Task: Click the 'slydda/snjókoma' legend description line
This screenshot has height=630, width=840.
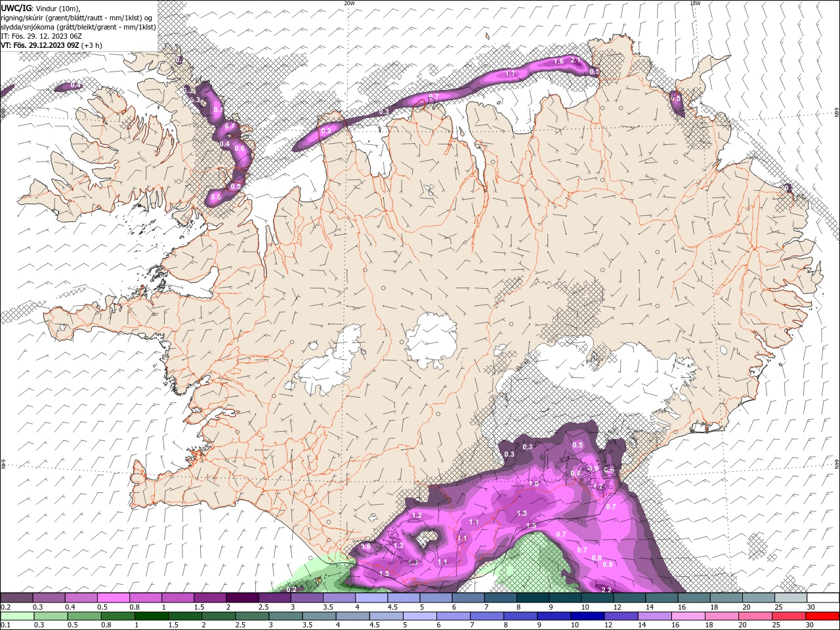Action: pyautogui.click(x=78, y=26)
